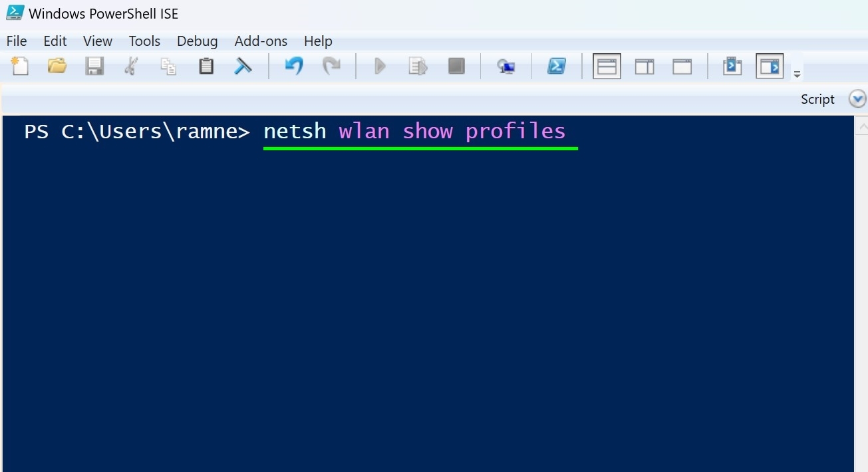Open the Tools menu

pos(144,41)
